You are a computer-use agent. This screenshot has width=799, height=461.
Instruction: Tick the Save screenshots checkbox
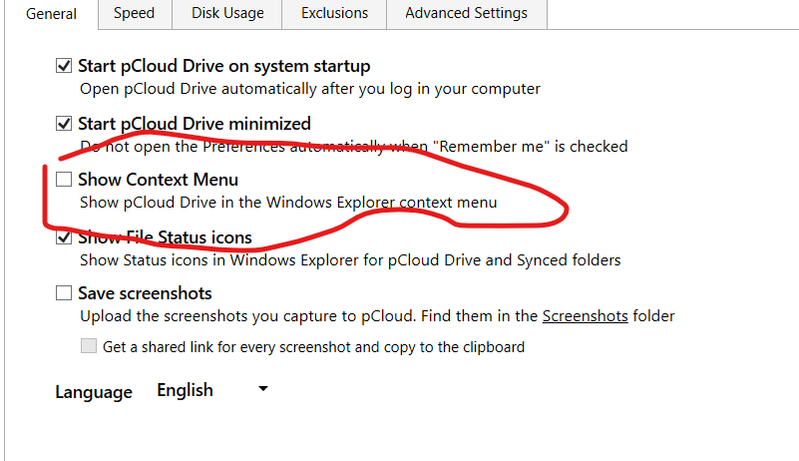coord(64,294)
